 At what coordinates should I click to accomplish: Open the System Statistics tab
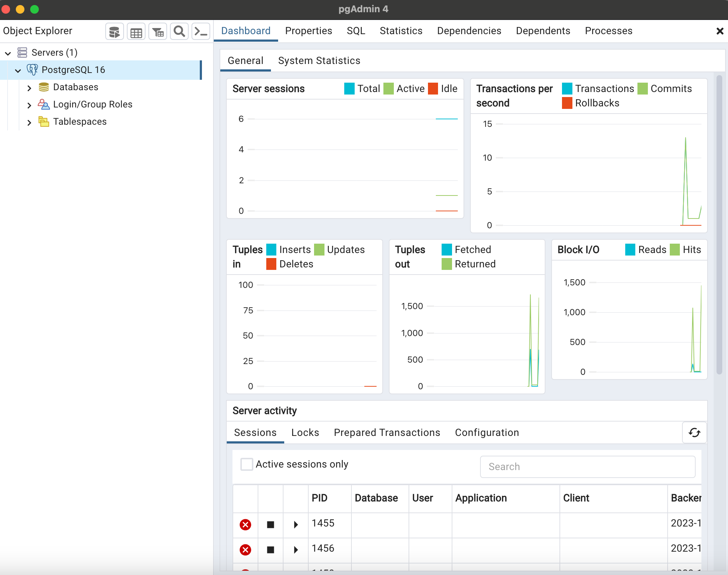319,60
